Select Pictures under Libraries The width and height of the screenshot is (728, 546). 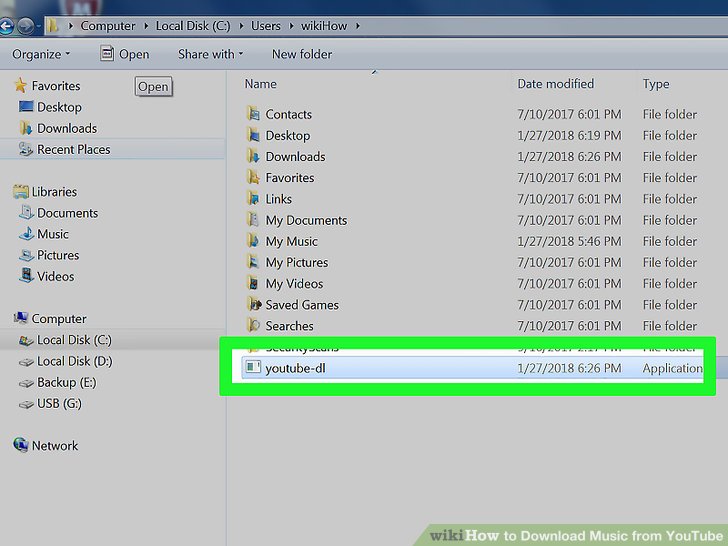58,255
